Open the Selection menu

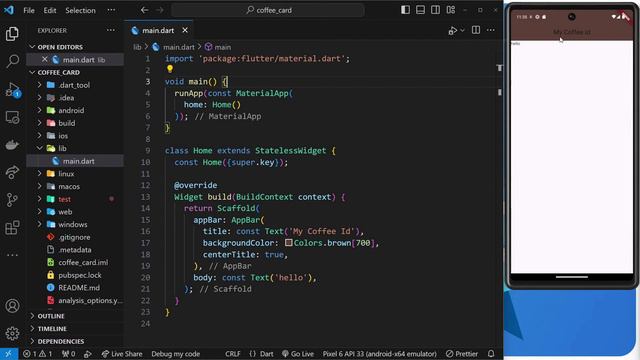pos(80,10)
